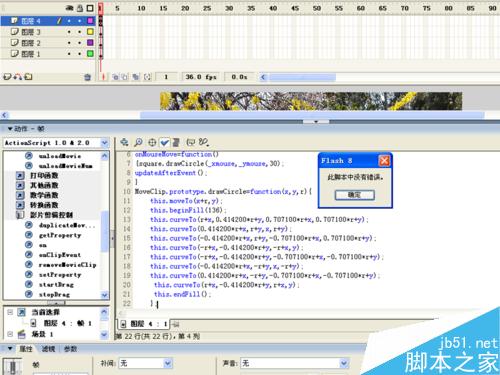Select removeMovieClip in the actions list

[x=67, y=265]
